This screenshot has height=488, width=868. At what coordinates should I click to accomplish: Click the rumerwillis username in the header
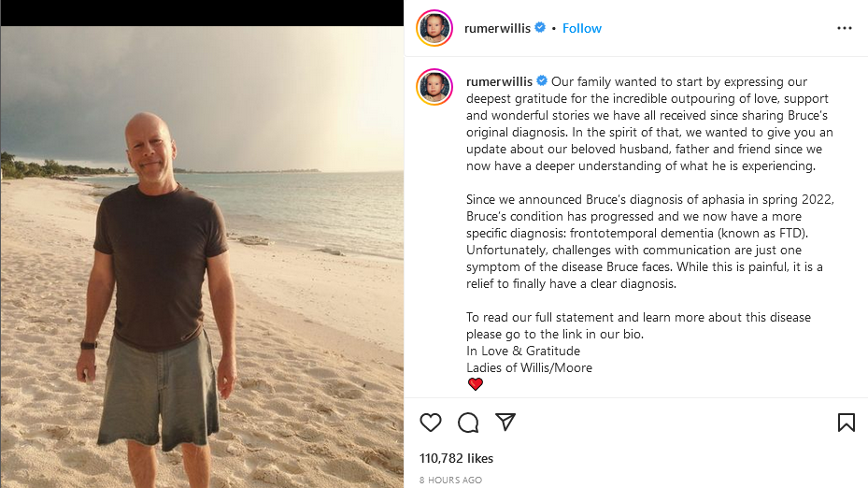498,28
